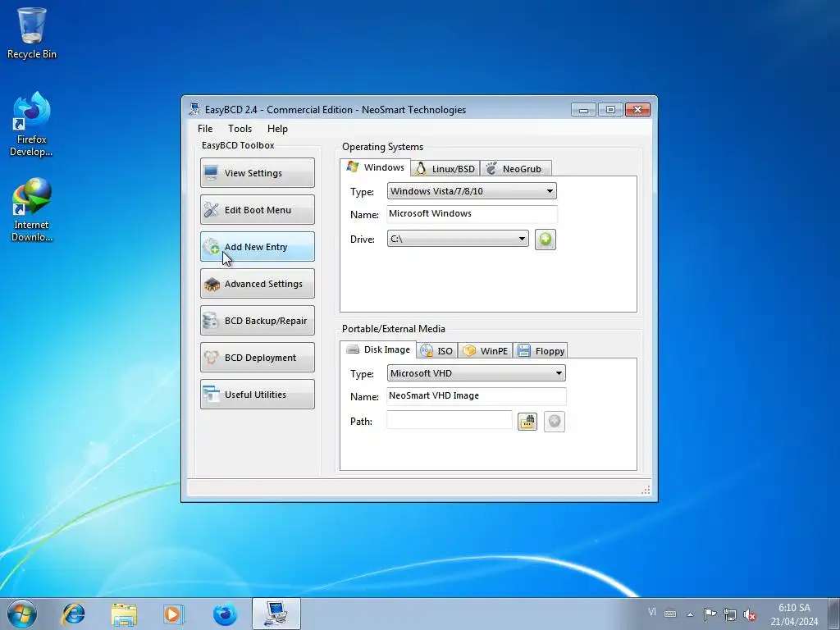Launch Internet Explorer from taskbar
Image resolution: width=840 pixels, height=630 pixels.
pyautogui.click(x=73, y=614)
